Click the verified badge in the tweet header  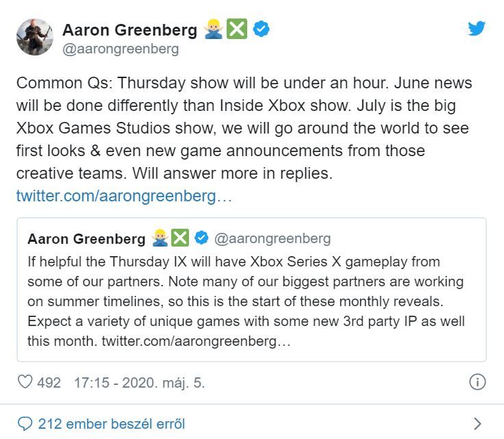coord(261,29)
